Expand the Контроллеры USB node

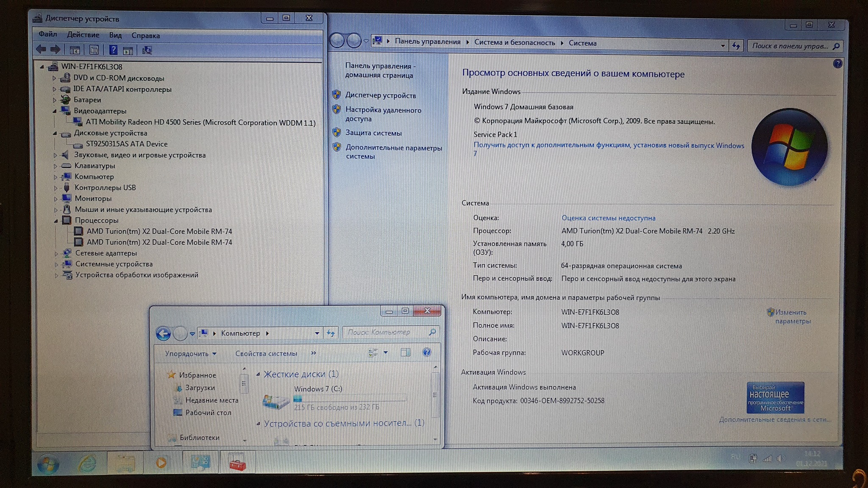coord(56,188)
